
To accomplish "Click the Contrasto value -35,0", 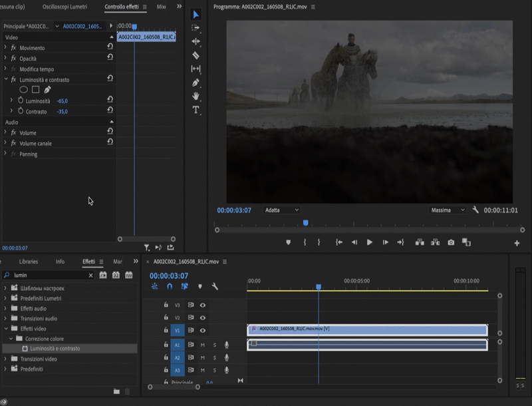I will (62, 112).
